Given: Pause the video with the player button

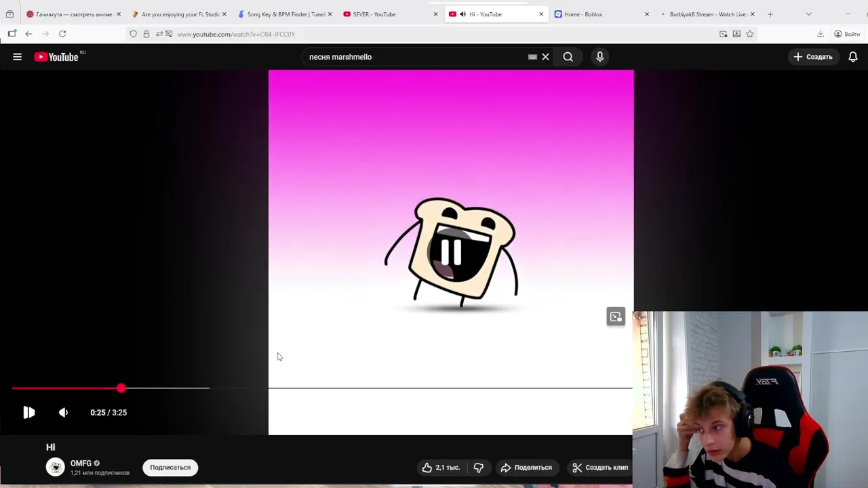Looking at the screenshot, I should pyautogui.click(x=28, y=412).
